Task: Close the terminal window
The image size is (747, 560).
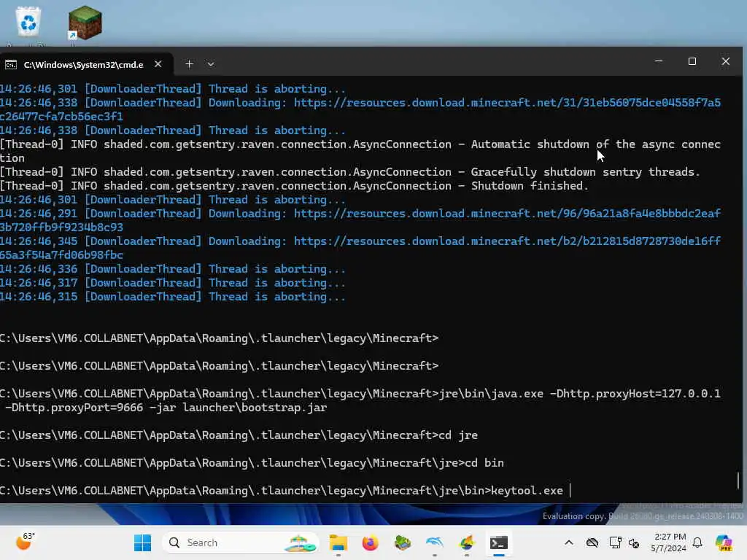Action: [725, 61]
